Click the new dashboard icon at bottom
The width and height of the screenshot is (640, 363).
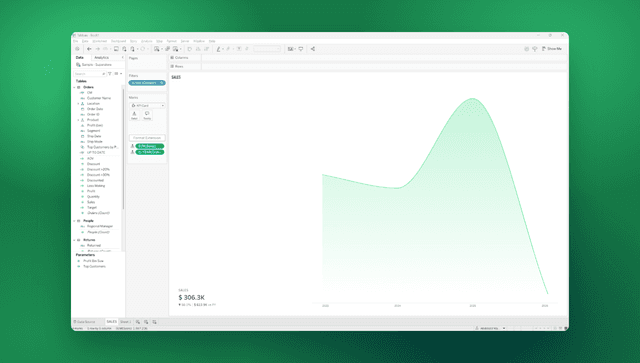point(146,322)
